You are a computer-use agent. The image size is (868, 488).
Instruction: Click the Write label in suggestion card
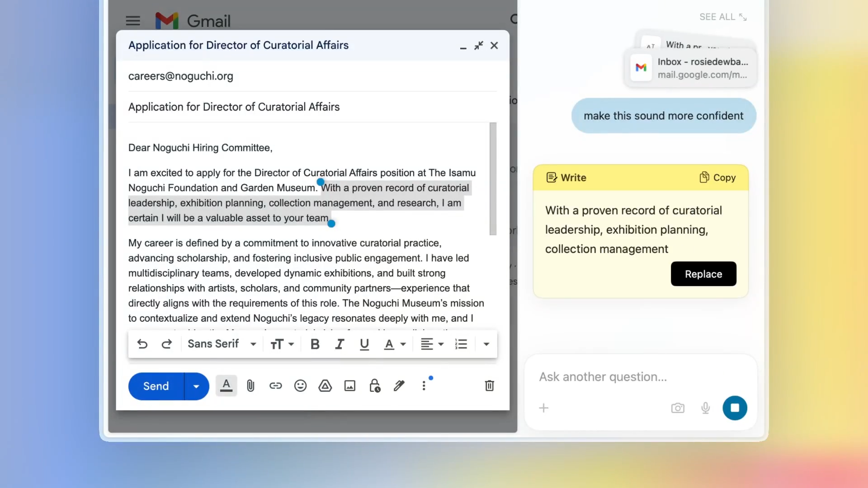coord(566,178)
